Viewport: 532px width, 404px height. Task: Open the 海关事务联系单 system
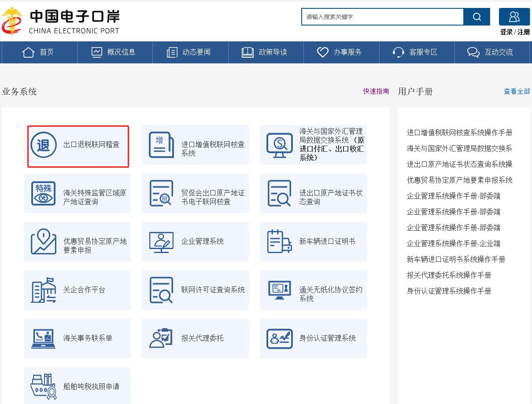[x=78, y=338]
